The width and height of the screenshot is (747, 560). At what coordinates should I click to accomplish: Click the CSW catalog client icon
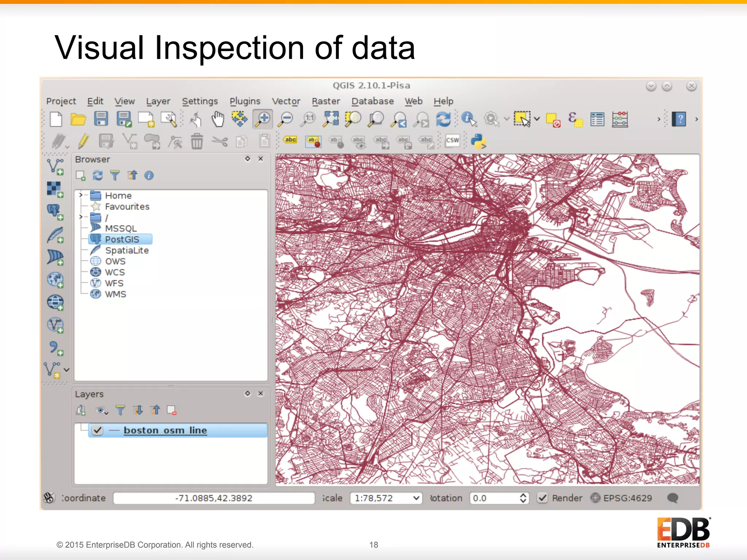tap(452, 140)
